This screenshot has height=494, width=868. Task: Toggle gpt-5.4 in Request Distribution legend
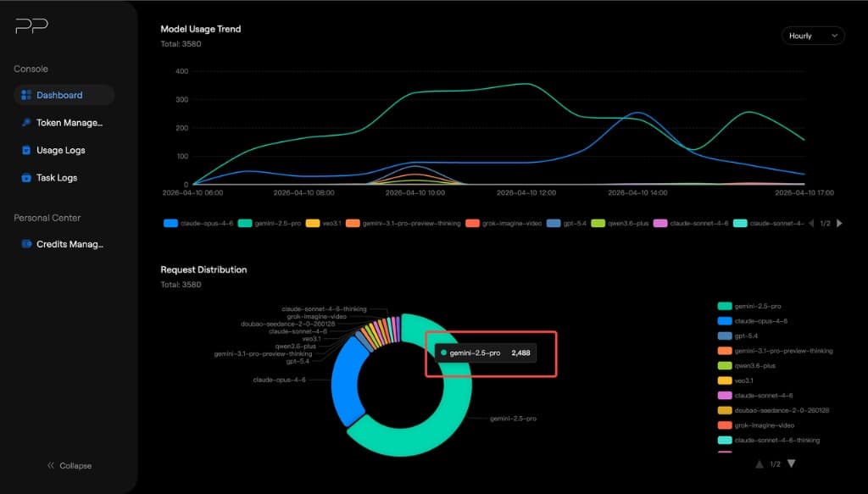point(737,336)
